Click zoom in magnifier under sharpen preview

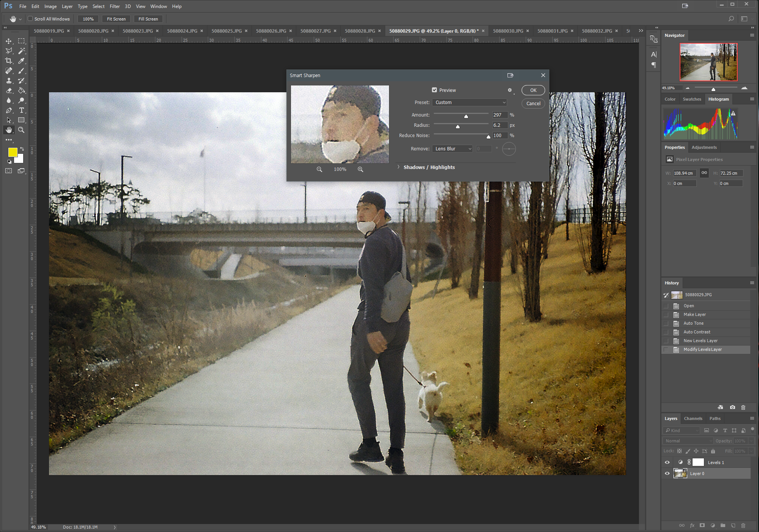[x=360, y=169]
